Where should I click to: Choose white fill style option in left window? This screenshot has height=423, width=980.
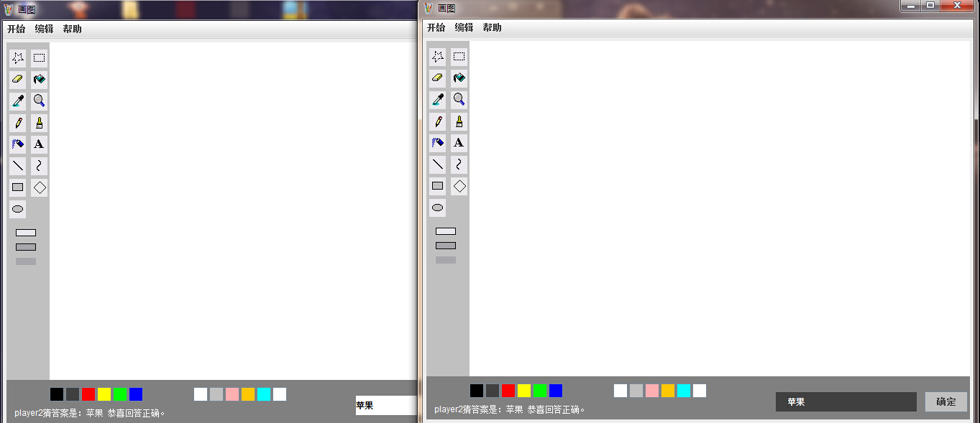click(x=26, y=233)
